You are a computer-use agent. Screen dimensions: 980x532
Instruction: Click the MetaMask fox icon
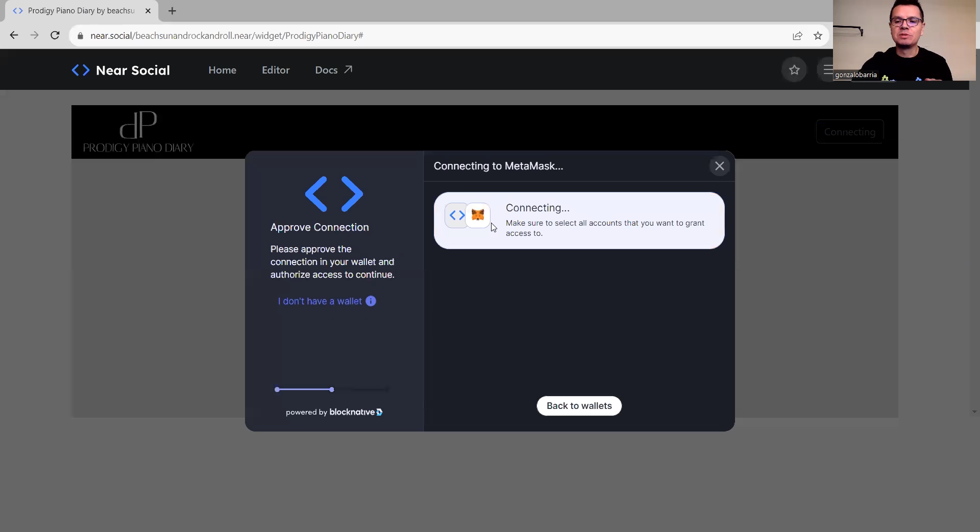click(478, 215)
